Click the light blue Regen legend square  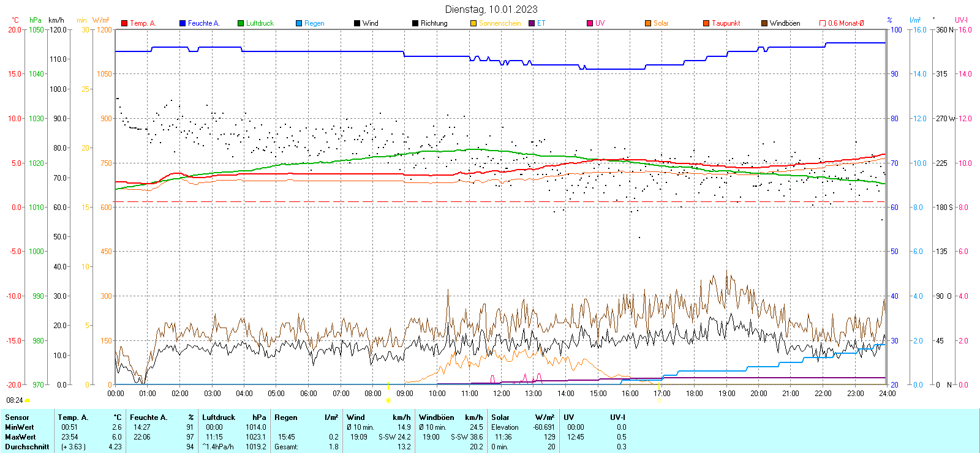coord(299,23)
